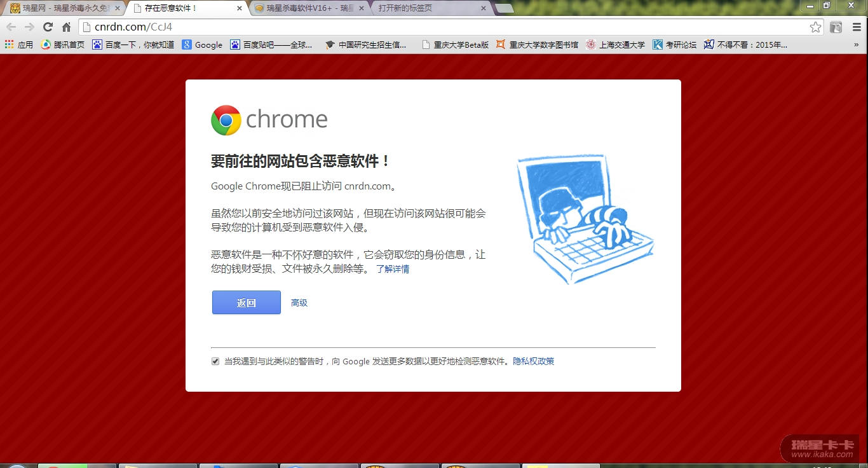
Task: Reload the current page
Action: [48, 27]
